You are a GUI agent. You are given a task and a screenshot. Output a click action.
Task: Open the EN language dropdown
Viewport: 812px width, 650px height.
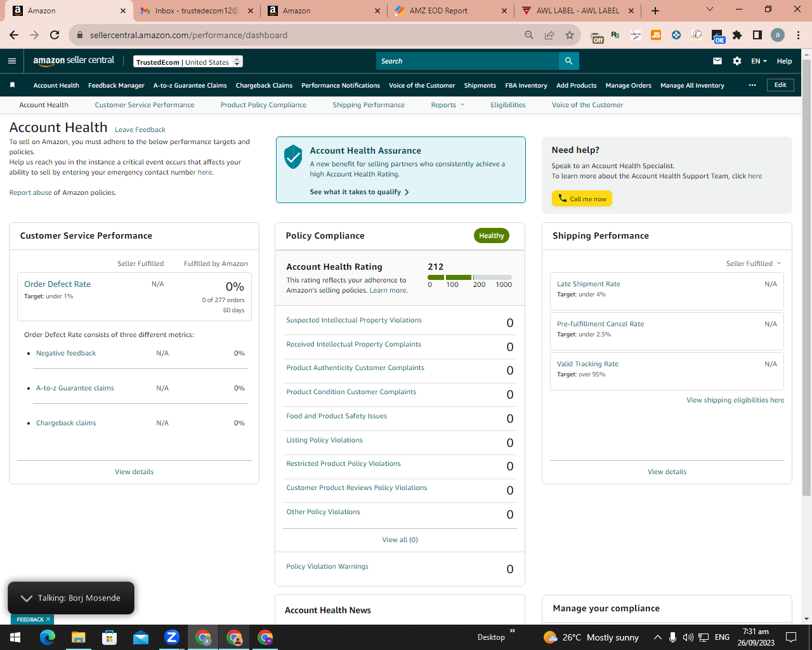(759, 61)
